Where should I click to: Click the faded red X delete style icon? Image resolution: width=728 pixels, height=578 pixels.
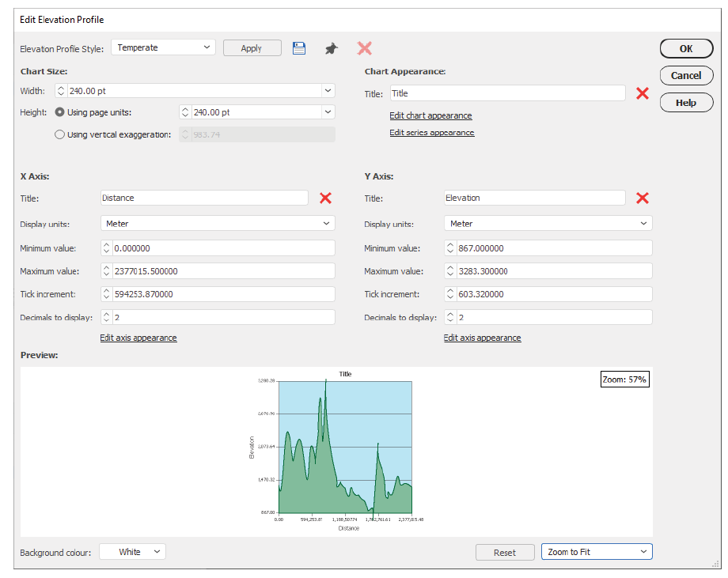pyautogui.click(x=365, y=48)
